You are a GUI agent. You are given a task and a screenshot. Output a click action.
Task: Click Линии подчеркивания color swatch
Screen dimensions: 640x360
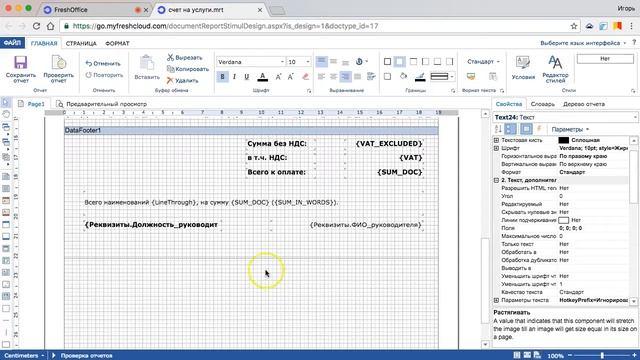coord(563,220)
